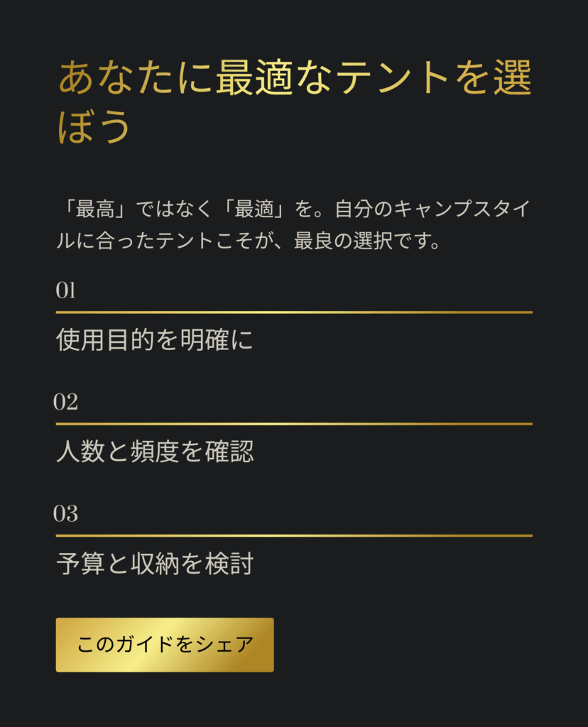Click the gold divider line under 01
Screen dimensions: 588x727
click(294, 312)
